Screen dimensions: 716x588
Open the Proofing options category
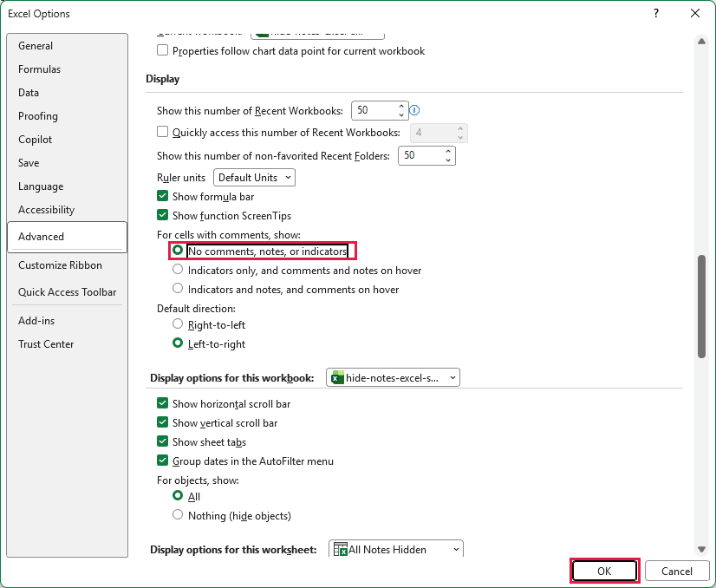coord(67,116)
